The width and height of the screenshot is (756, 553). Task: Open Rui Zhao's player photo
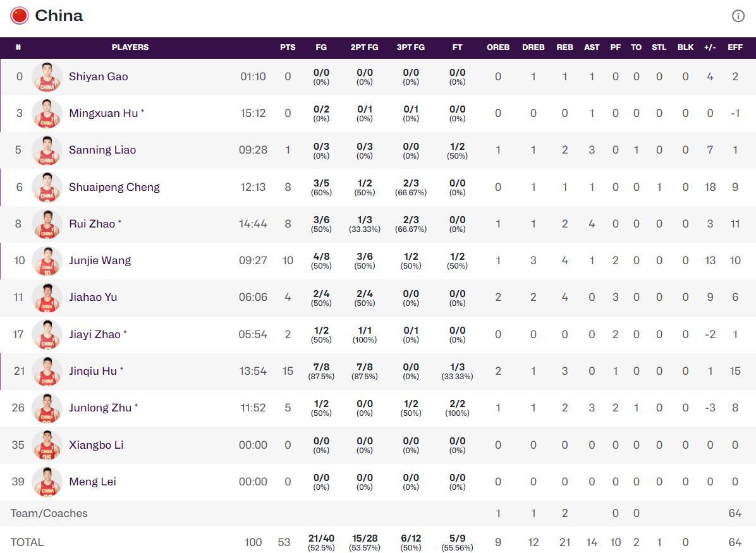(47, 224)
